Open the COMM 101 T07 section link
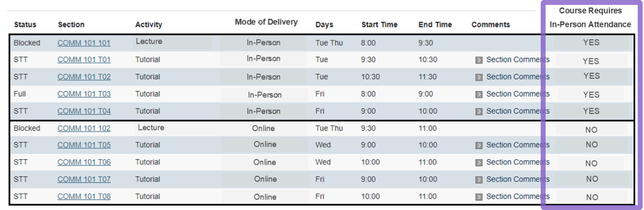644x210 pixels. [84, 179]
